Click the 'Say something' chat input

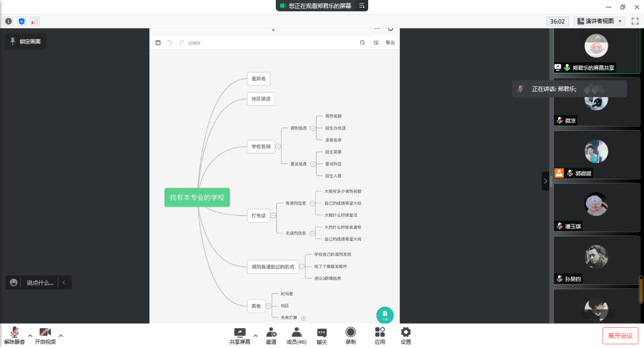click(40, 282)
